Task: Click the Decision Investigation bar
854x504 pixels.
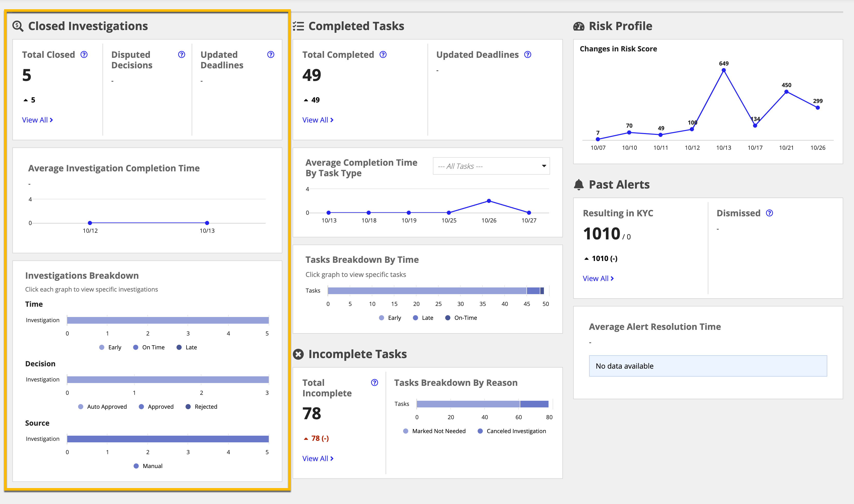Action: click(x=168, y=380)
